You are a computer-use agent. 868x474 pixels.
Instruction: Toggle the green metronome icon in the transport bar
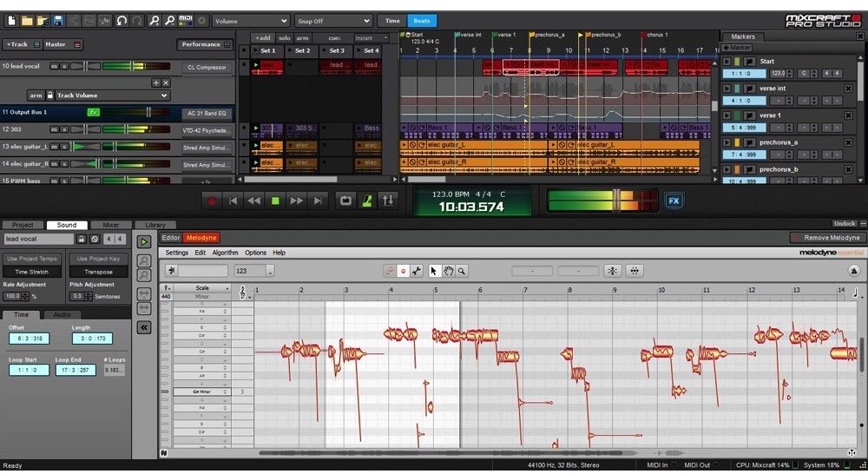(x=366, y=201)
